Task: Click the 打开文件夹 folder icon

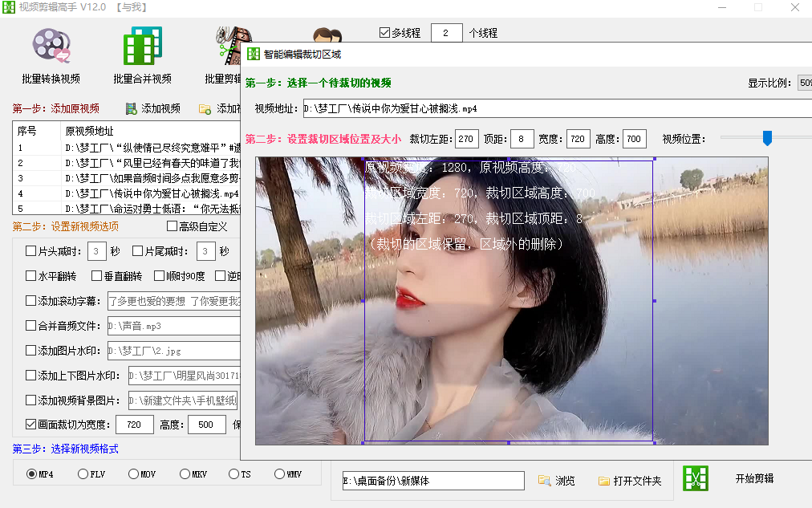Action: (x=604, y=481)
